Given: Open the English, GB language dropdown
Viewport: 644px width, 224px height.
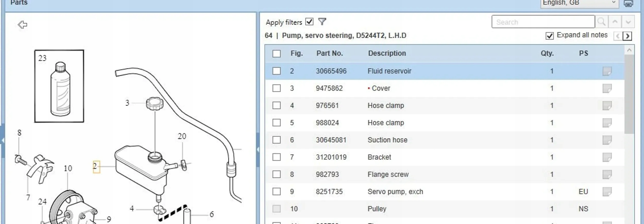Looking at the screenshot, I should pyautogui.click(x=579, y=3).
